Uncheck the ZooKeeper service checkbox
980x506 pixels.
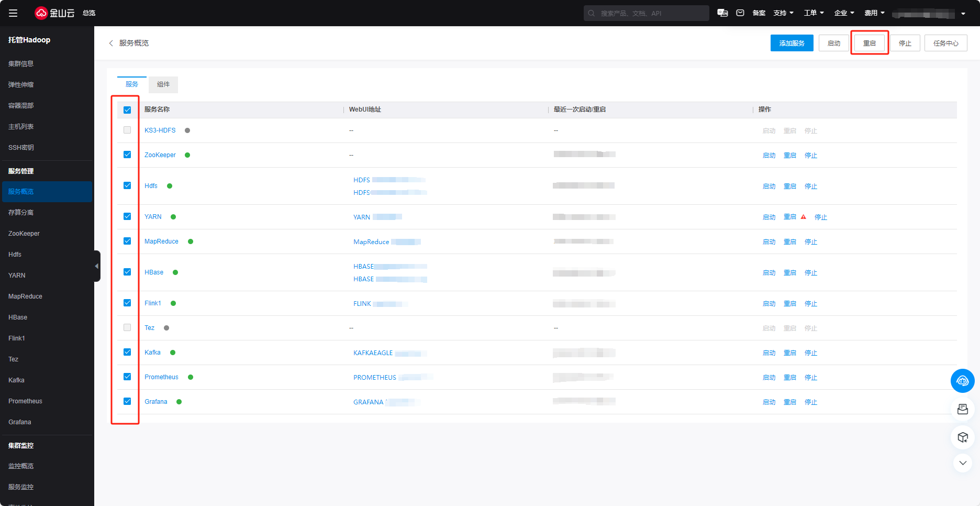click(127, 155)
